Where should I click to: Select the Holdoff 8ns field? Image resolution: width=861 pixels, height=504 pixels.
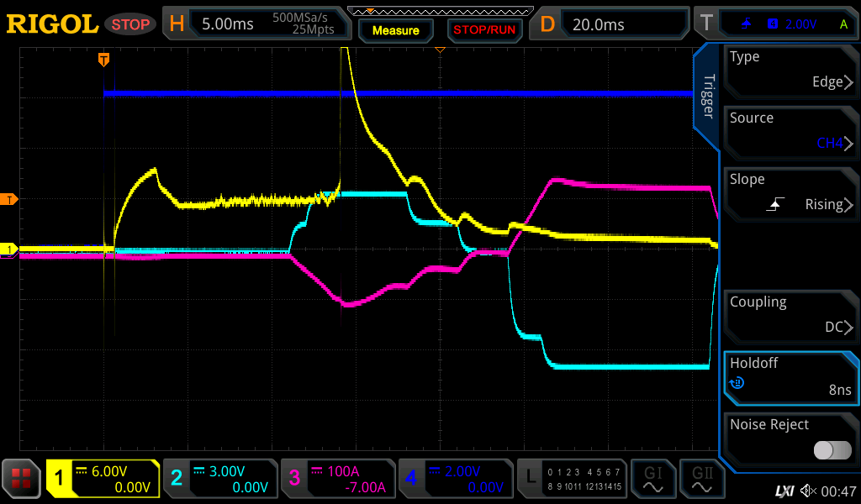[x=790, y=377]
